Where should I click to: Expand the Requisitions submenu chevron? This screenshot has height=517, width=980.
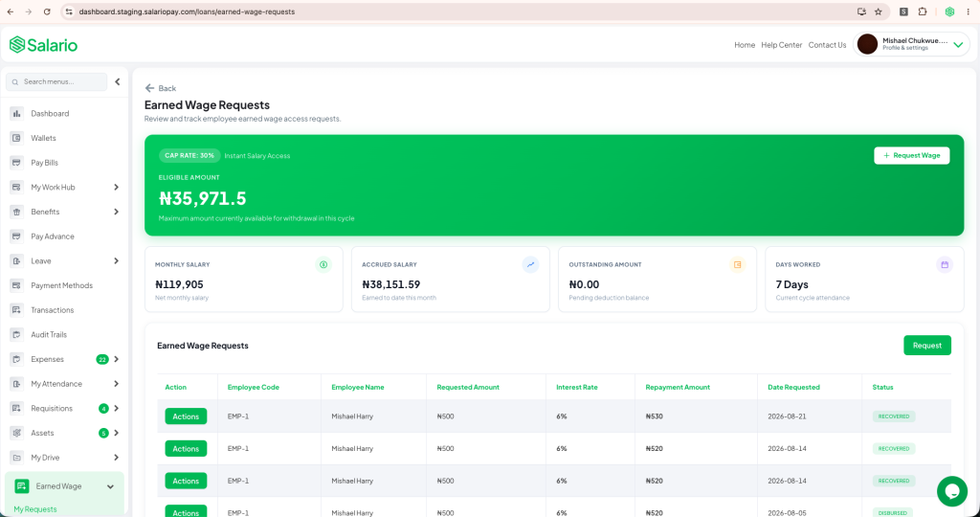pyautogui.click(x=116, y=408)
